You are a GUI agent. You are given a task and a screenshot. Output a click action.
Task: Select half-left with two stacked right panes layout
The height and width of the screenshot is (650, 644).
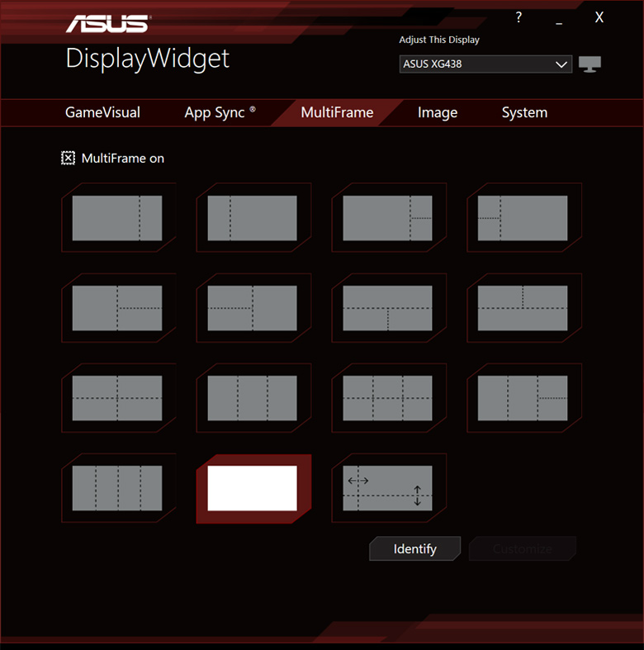(x=119, y=308)
